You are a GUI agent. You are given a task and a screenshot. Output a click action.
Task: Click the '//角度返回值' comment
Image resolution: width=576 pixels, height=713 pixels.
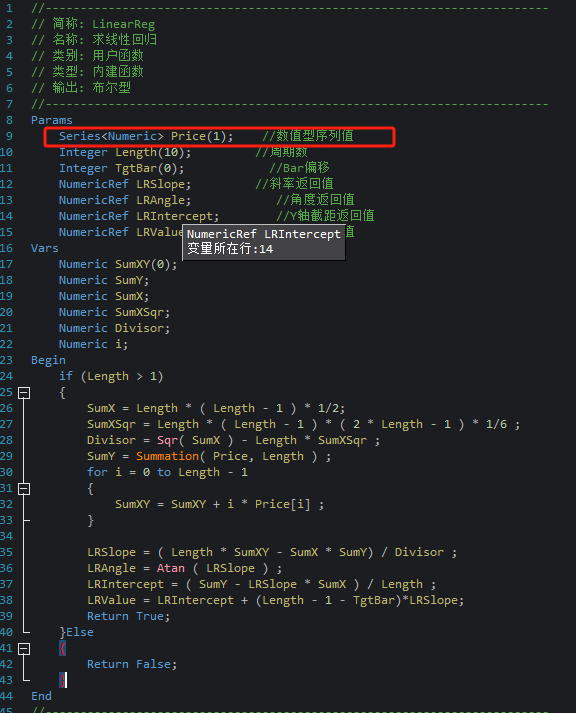pos(315,200)
